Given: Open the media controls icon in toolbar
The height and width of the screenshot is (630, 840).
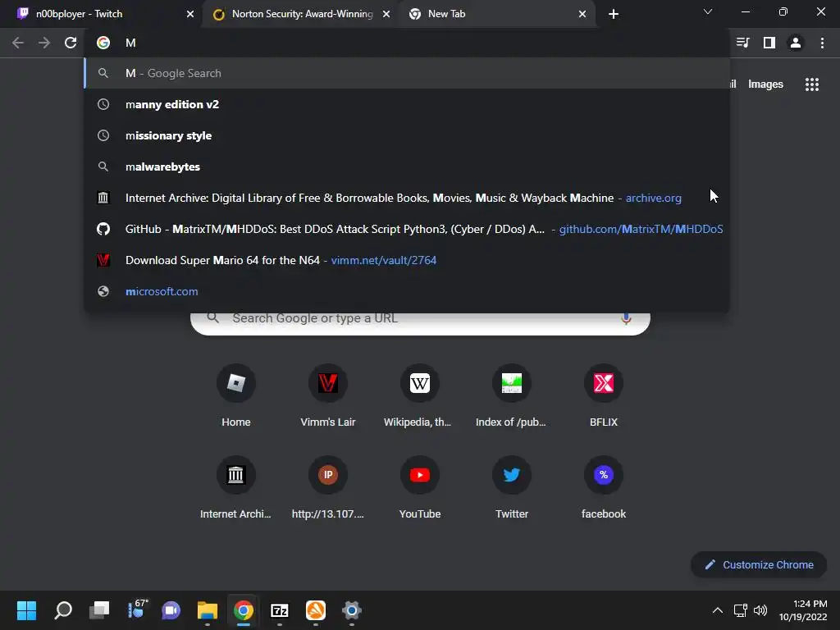Looking at the screenshot, I should coord(742,43).
